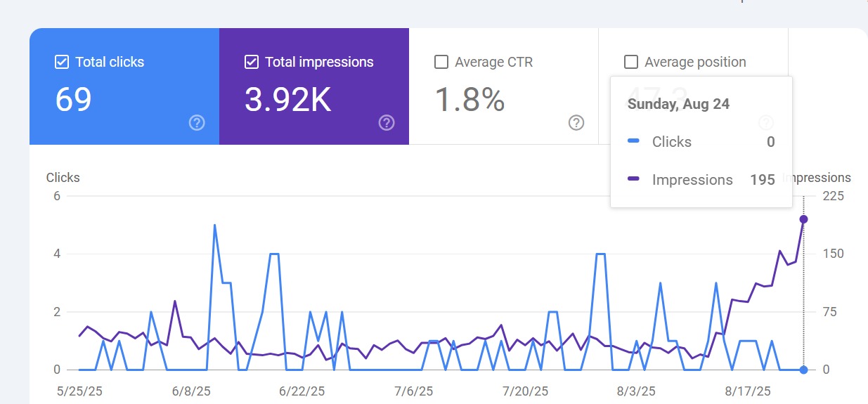Enable the Average CTR checkbox
Image resolution: width=868 pixels, height=404 pixels.
click(x=441, y=62)
